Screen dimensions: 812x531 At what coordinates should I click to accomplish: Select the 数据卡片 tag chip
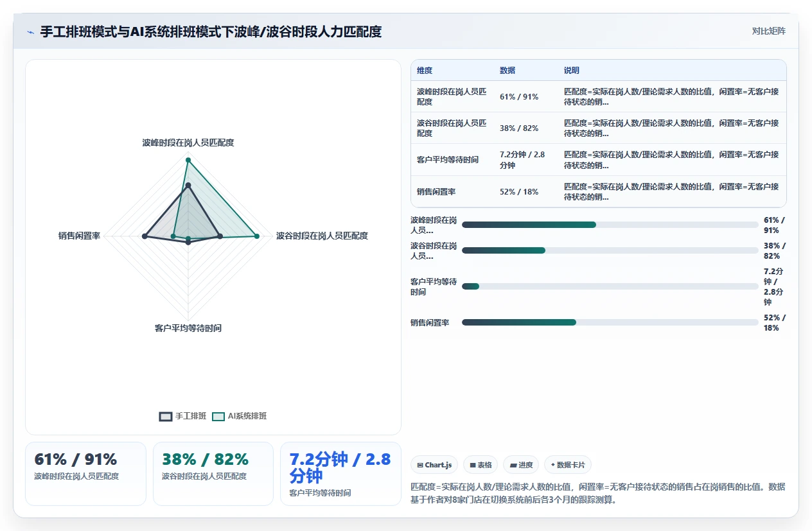pos(568,465)
